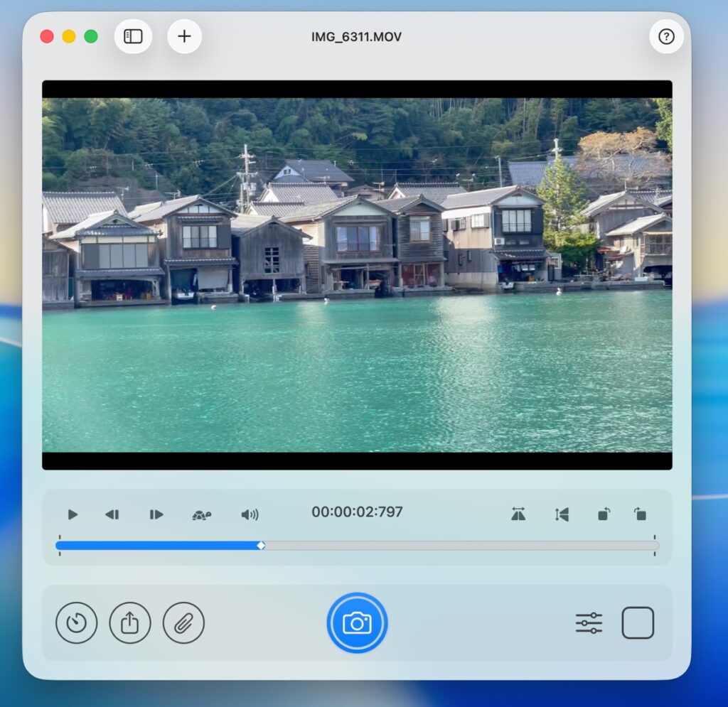Mute the video sound

coord(250,514)
